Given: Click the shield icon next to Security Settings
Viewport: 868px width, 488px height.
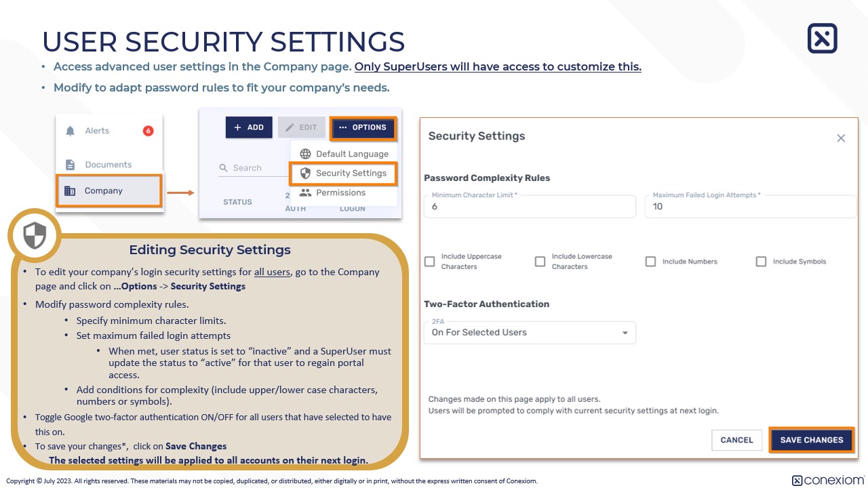Looking at the screenshot, I should click(x=306, y=173).
